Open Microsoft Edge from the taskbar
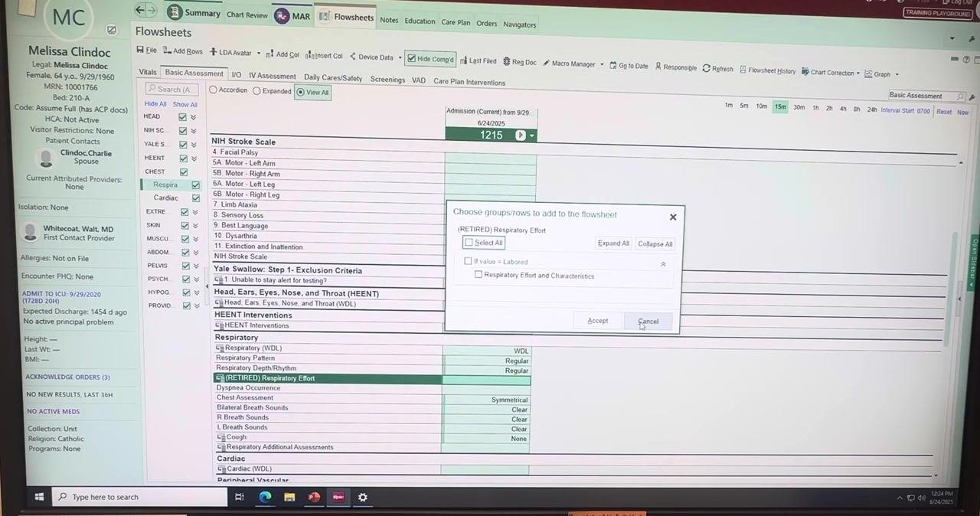The height and width of the screenshot is (516, 980). click(265, 497)
